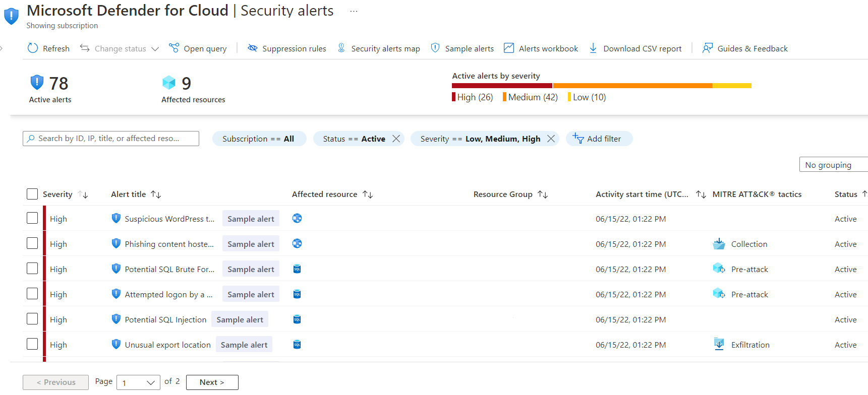Screen dimensions: 868x395
Task: Click the SQL resource icon in SQL Brute Force row
Action: (x=297, y=269)
